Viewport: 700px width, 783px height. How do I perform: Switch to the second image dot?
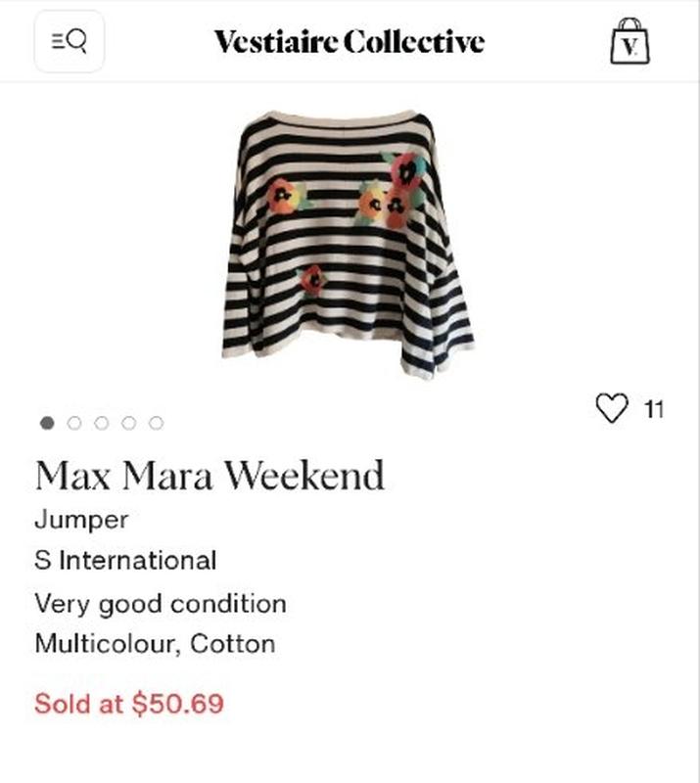coord(73,423)
